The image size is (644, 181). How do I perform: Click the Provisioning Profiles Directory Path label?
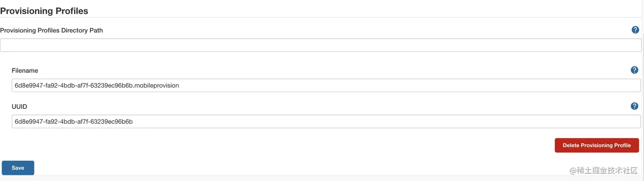[x=52, y=30]
